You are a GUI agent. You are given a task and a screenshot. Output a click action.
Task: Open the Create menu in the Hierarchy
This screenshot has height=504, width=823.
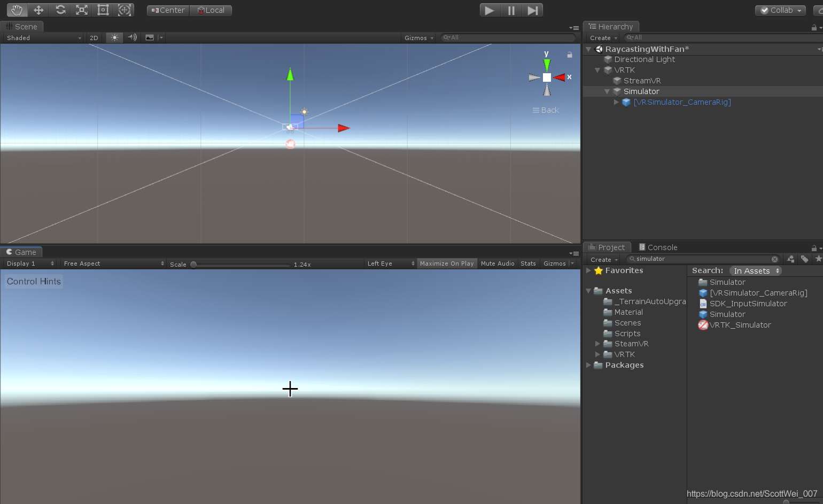[601, 37]
